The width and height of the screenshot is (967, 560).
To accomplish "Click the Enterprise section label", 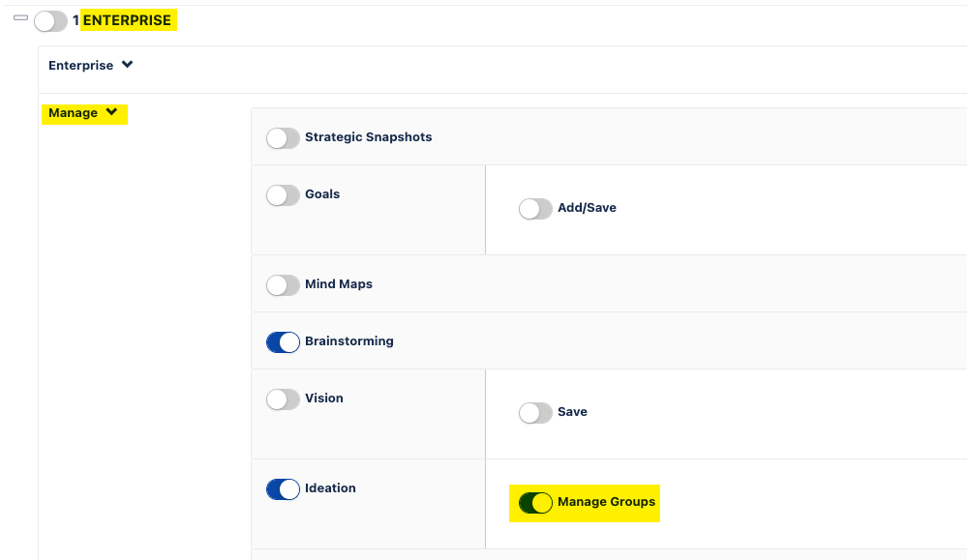I will coord(81,66).
